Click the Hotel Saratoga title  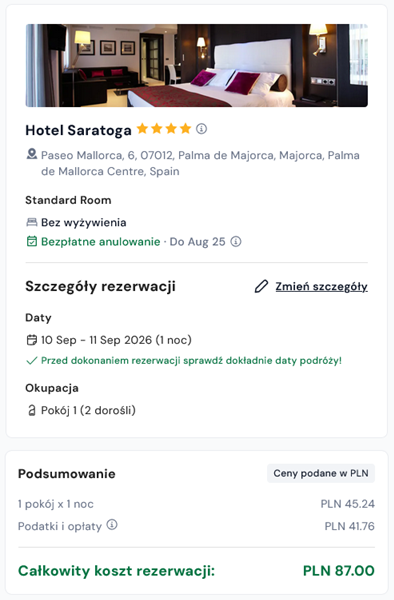(x=78, y=130)
